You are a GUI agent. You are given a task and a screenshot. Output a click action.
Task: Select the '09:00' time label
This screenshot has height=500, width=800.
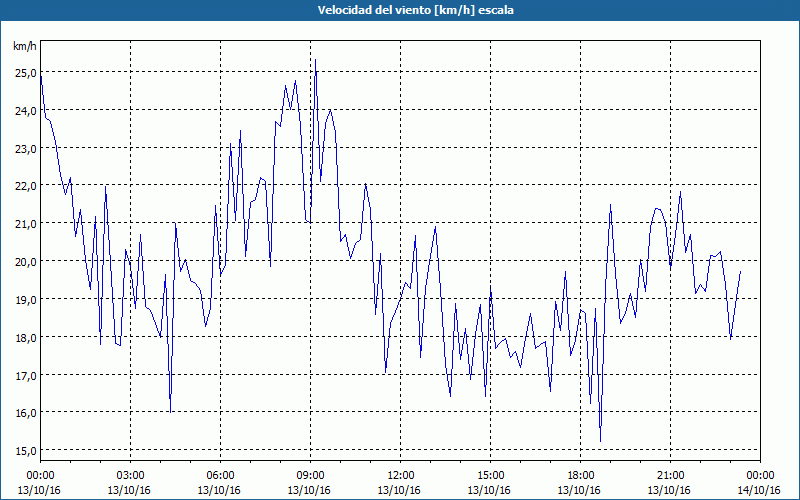point(310,476)
